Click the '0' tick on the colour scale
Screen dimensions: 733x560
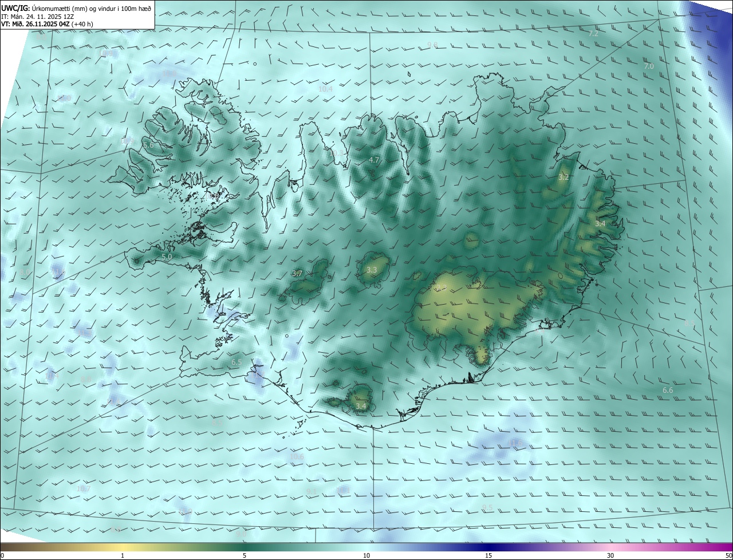2,555
